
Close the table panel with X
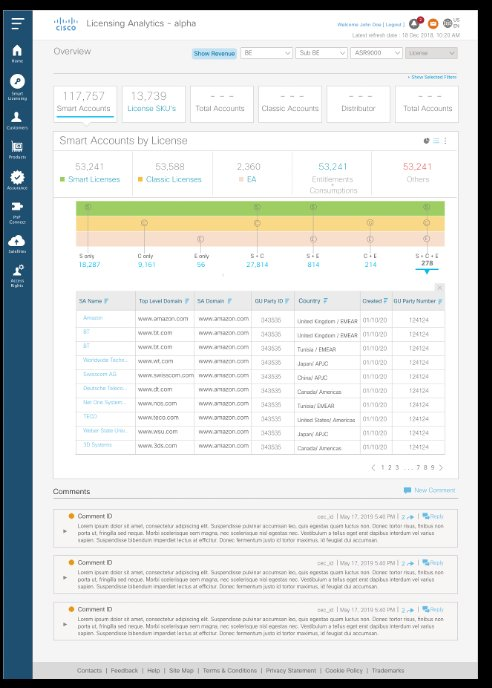coord(439,287)
